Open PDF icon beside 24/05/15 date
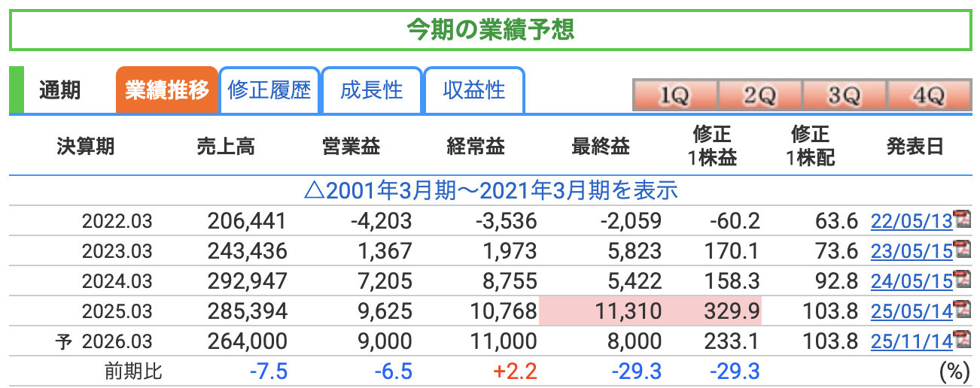 click(962, 280)
